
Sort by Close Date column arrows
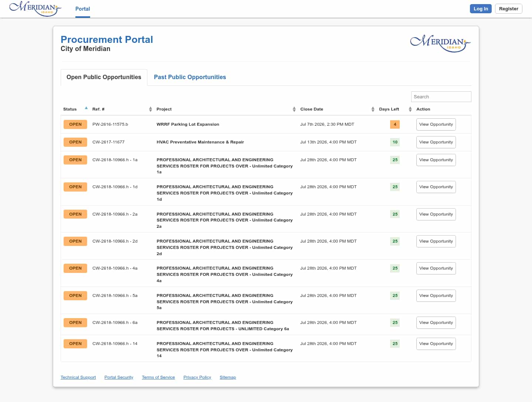(373, 109)
